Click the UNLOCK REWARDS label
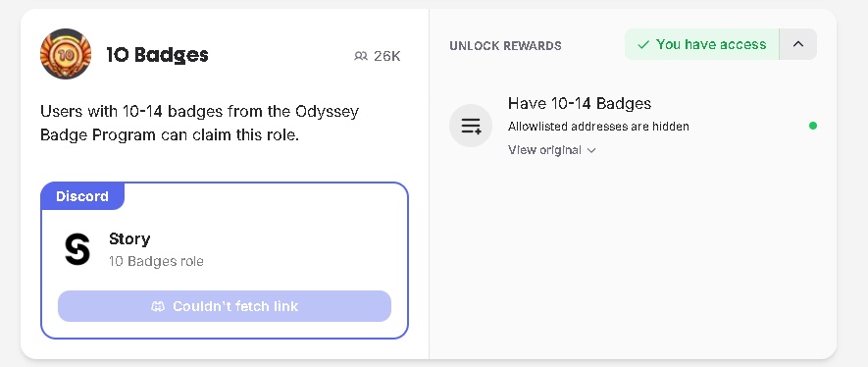The width and height of the screenshot is (868, 367). coord(505,45)
